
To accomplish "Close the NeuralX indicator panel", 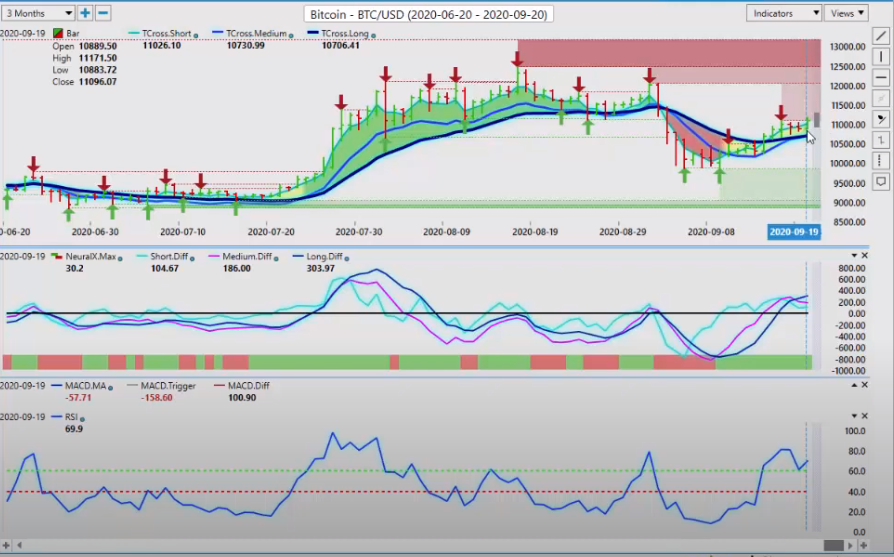I will pyautogui.click(x=864, y=255).
